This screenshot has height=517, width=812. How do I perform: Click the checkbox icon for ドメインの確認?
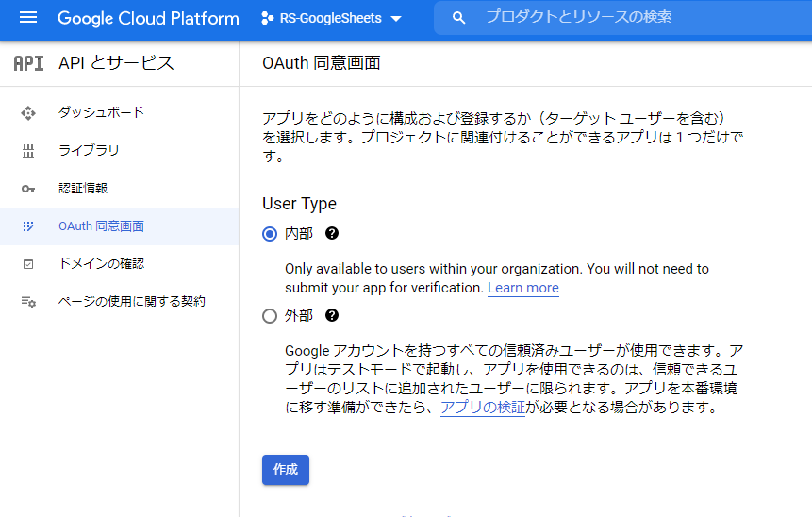(x=28, y=264)
